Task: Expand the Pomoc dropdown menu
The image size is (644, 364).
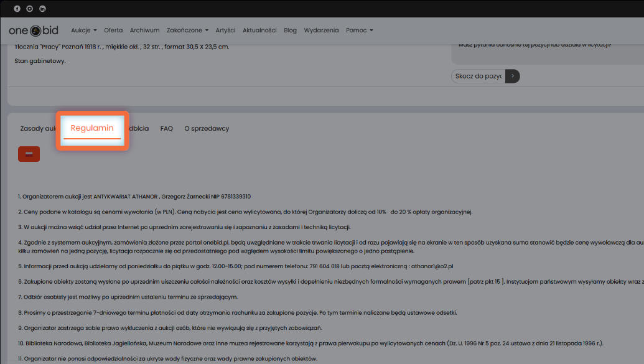Action: pos(360,30)
